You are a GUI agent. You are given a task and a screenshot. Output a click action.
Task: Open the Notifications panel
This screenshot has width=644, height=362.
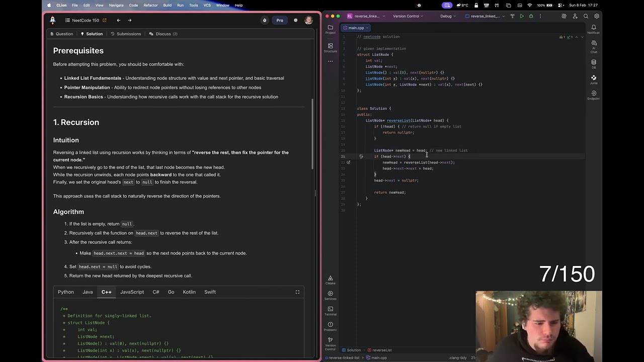point(594,29)
